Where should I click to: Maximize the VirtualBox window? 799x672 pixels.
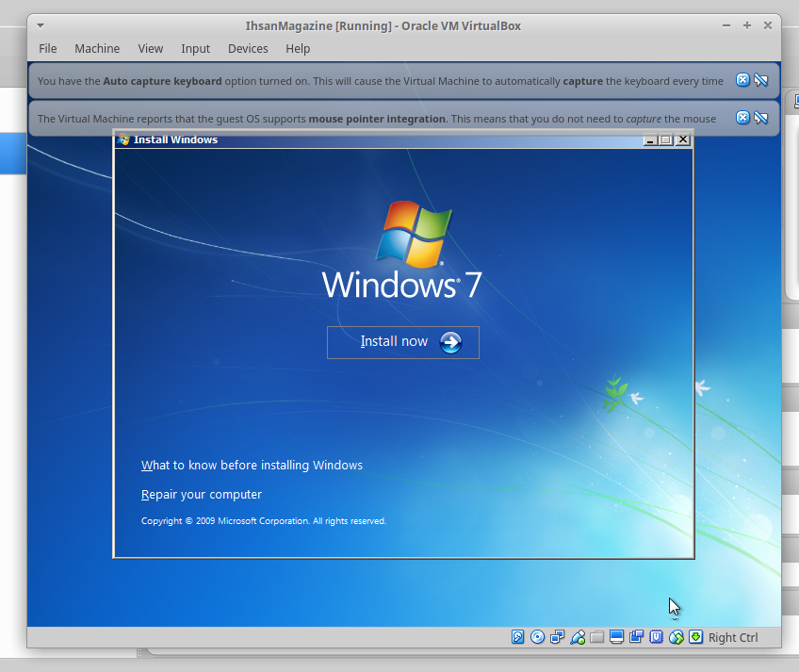[747, 25]
